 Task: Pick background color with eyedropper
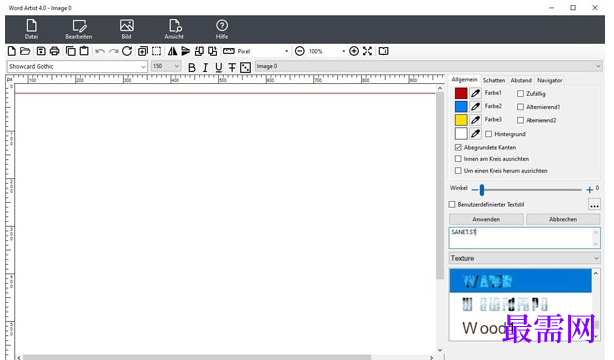click(x=475, y=134)
